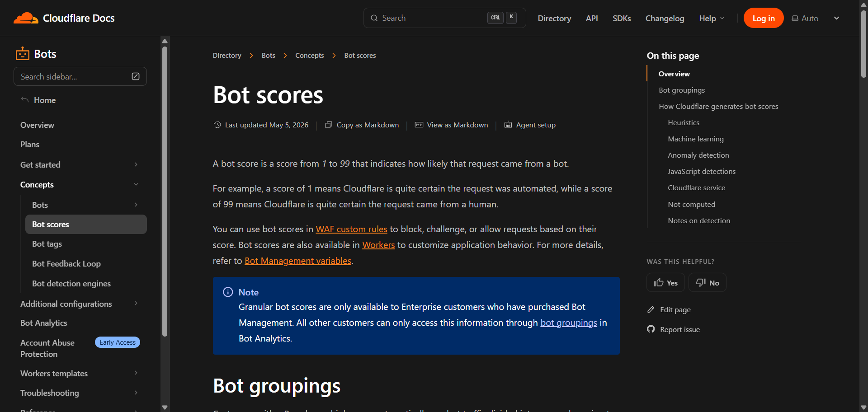The image size is (868, 412).
Task: Click the Last updated clock icon
Action: [217, 125]
